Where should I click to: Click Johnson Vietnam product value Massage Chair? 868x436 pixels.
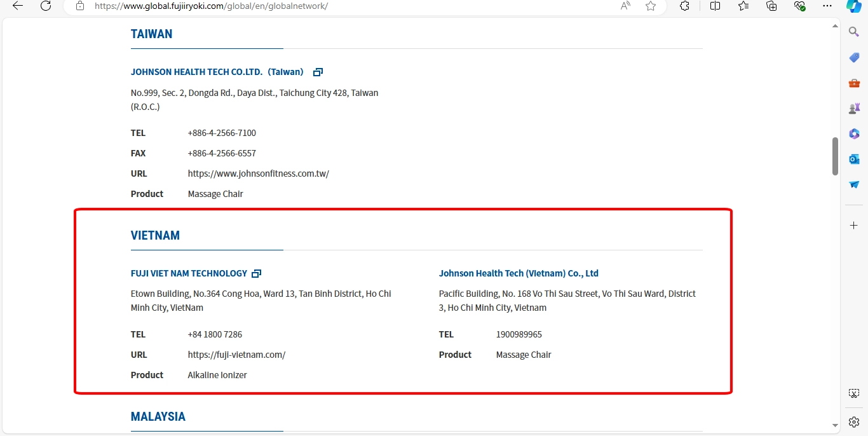[x=524, y=355]
